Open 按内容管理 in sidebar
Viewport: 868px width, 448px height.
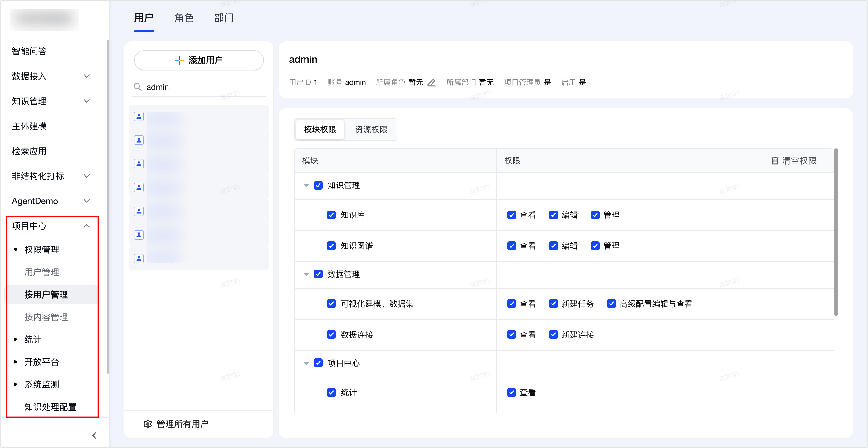tap(46, 317)
